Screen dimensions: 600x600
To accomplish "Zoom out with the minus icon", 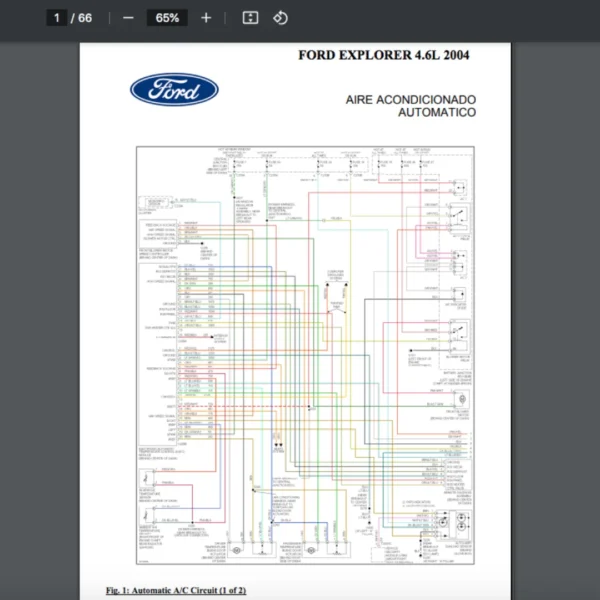I will pyautogui.click(x=128, y=18).
